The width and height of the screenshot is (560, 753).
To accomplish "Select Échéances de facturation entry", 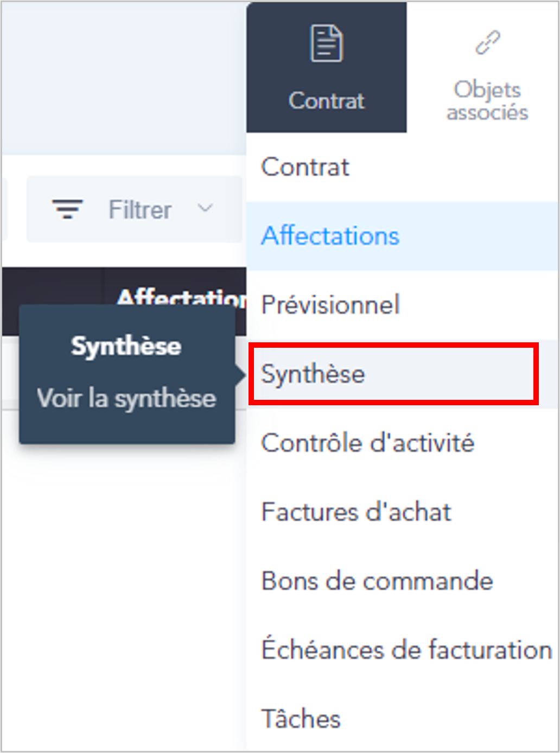I will tap(402, 650).
